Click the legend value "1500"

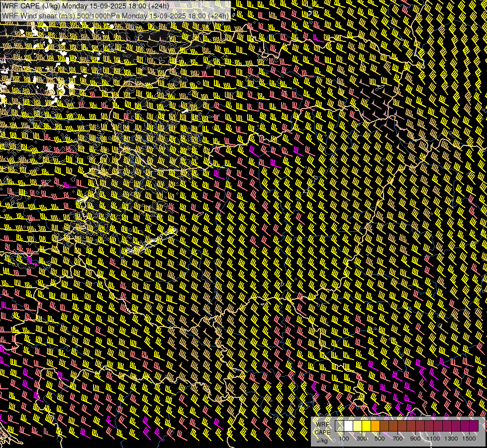point(469,439)
